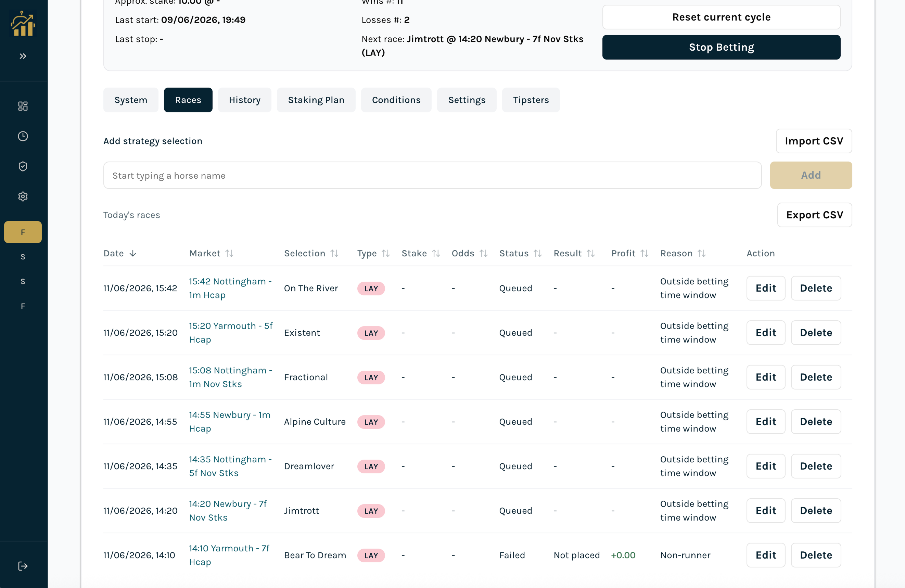The image size is (905, 588).
Task: Delete the Dreamlover selection
Action: [816, 466]
